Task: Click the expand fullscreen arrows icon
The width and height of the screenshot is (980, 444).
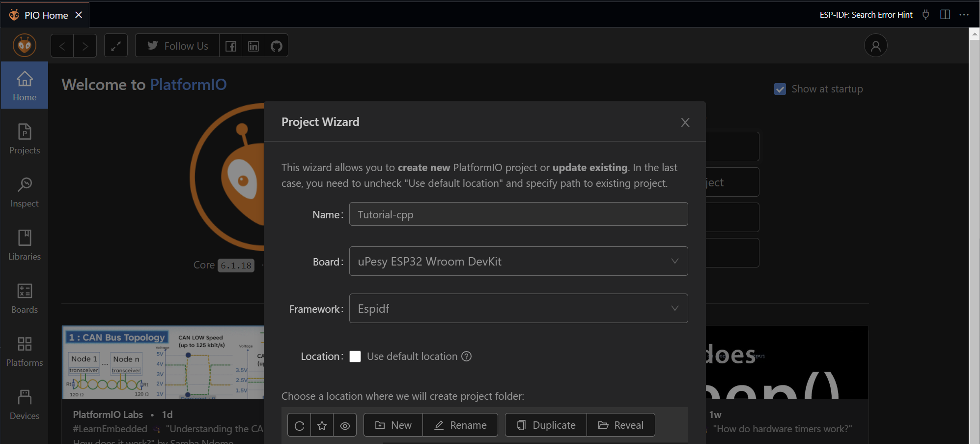Action: coord(116,46)
